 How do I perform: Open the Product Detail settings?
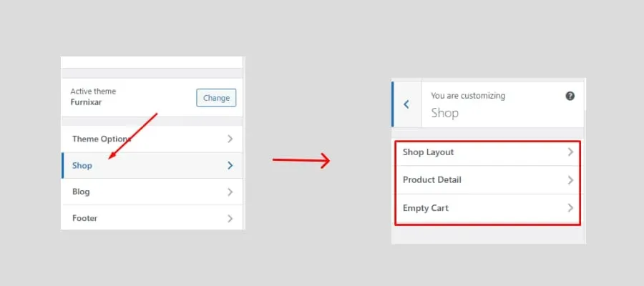488,180
